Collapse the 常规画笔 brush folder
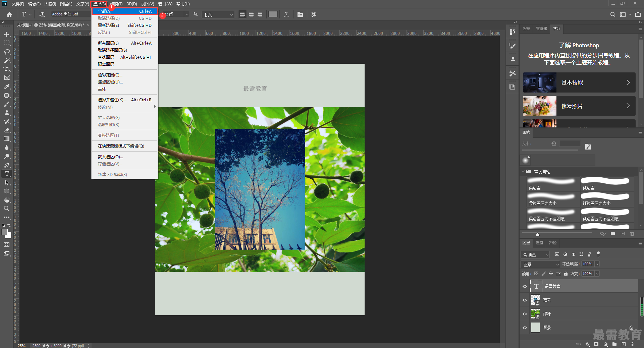This screenshot has height=348, width=644. pyautogui.click(x=523, y=171)
